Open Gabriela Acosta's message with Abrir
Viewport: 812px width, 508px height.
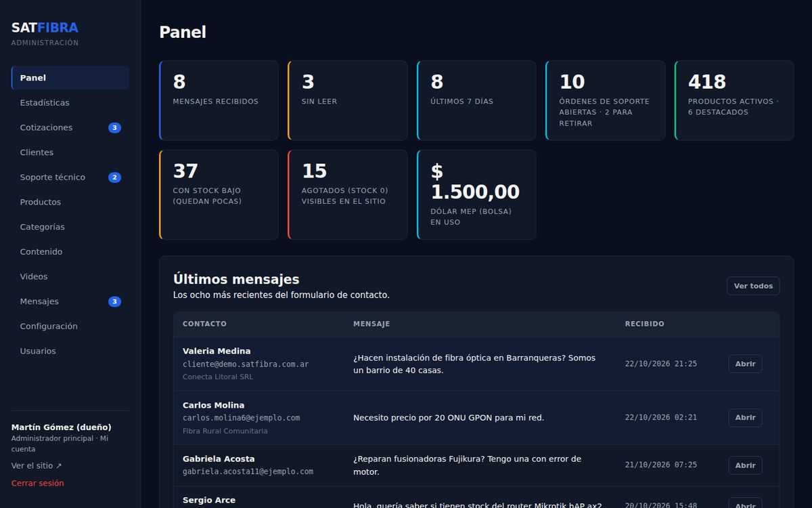click(x=745, y=465)
